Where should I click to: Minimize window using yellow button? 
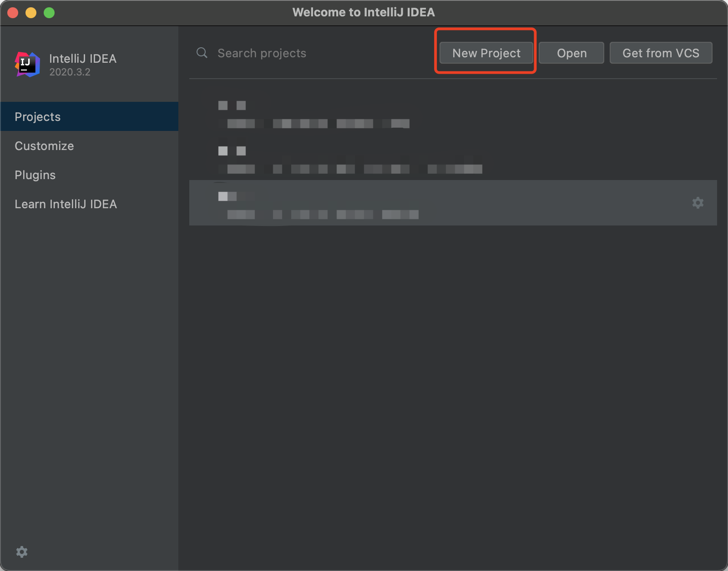pos(31,13)
